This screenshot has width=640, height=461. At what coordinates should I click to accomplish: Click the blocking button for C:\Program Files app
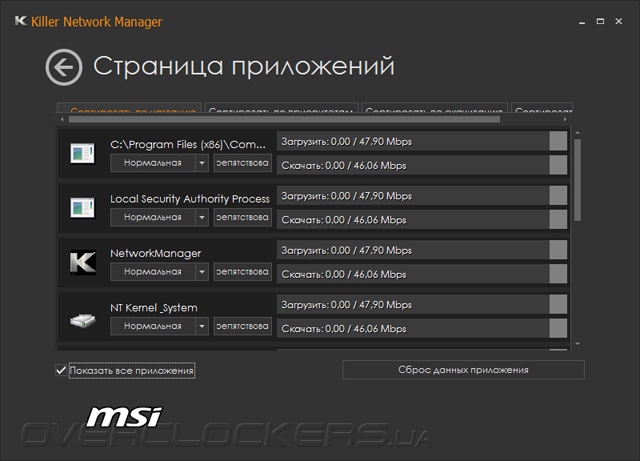[x=242, y=163]
